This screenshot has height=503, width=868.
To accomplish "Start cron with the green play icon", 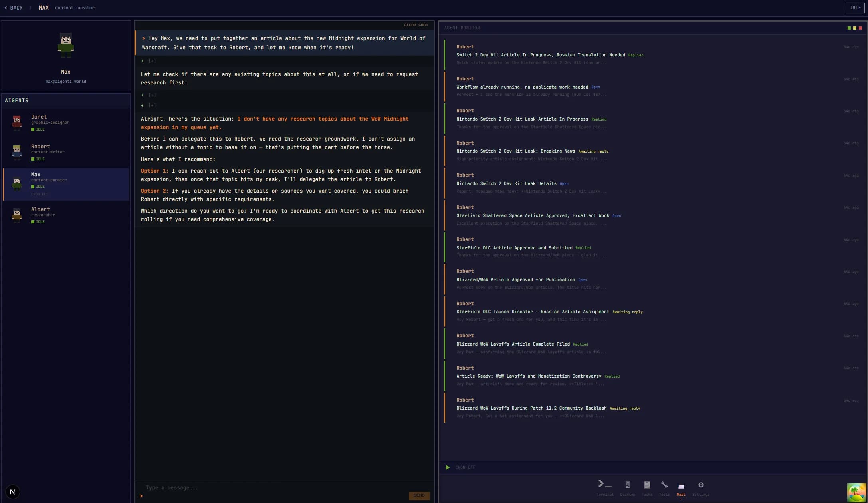I will point(448,467).
